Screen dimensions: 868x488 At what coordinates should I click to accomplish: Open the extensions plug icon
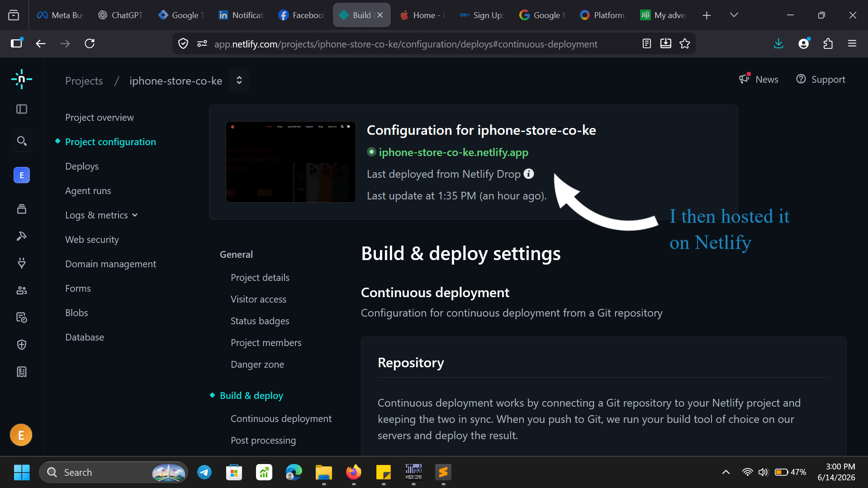point(22,263)
